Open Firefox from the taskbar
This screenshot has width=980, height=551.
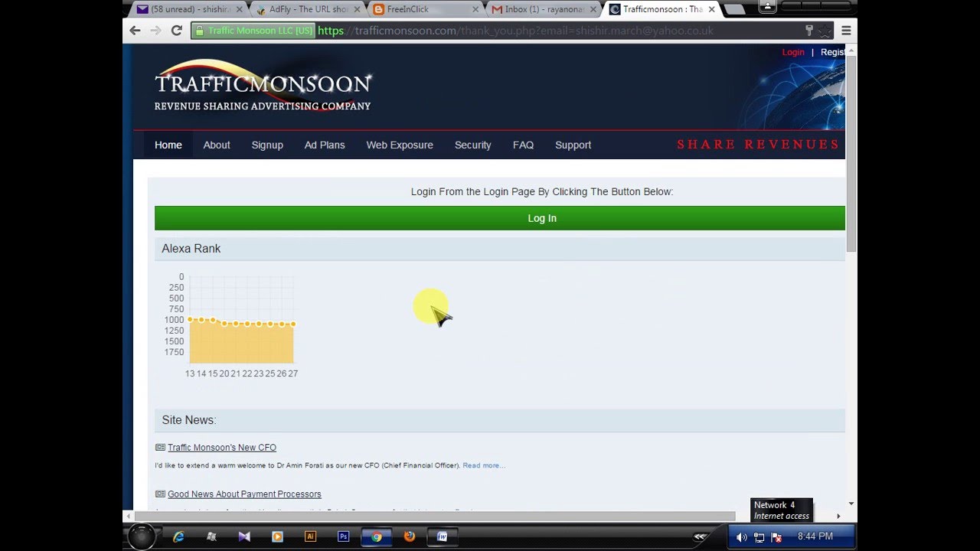click(x=409, y=537)
